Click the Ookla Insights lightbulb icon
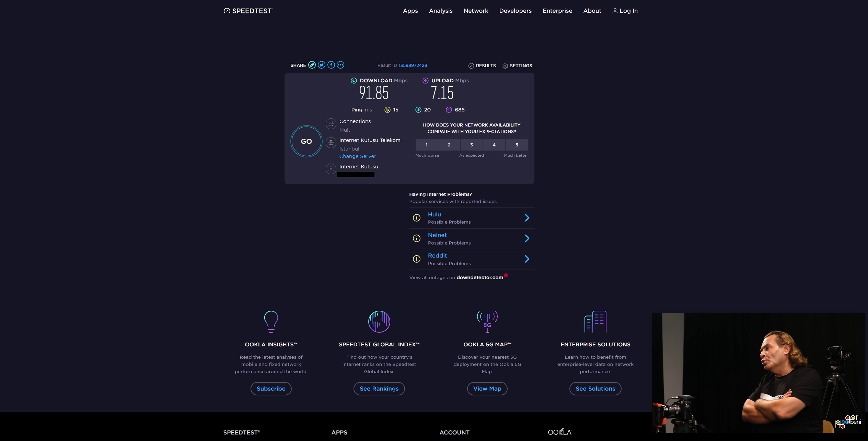Screen dimensions: 868x441 (x=271, y=322)
